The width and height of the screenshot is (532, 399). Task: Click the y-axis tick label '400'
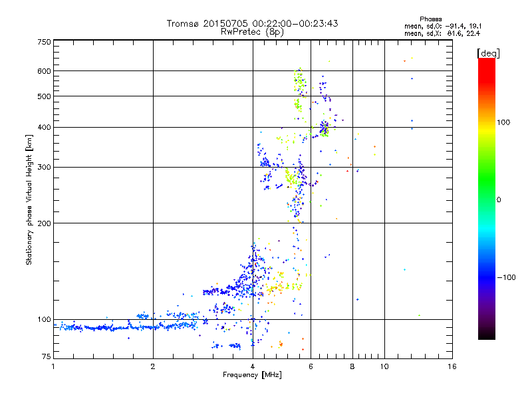(44, 127)
